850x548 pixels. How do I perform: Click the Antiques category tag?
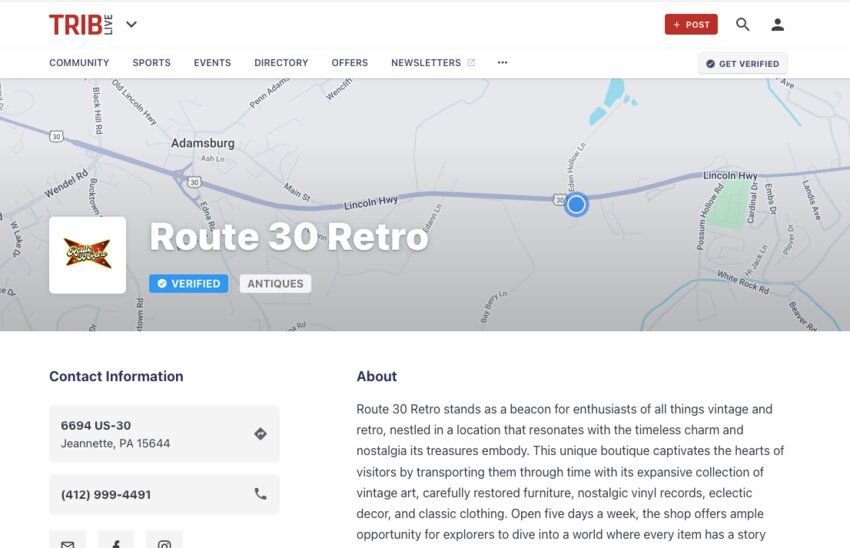275,283
